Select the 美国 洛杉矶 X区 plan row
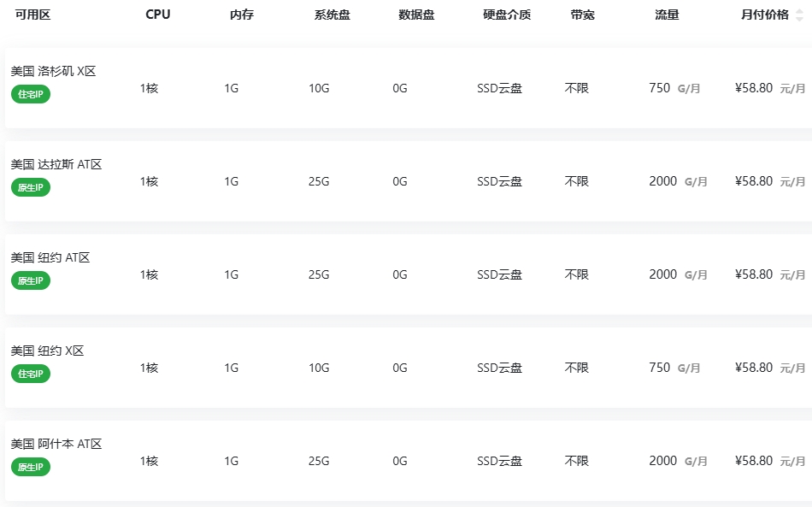This screenshot has height=507, width=812. click(409, 88)
